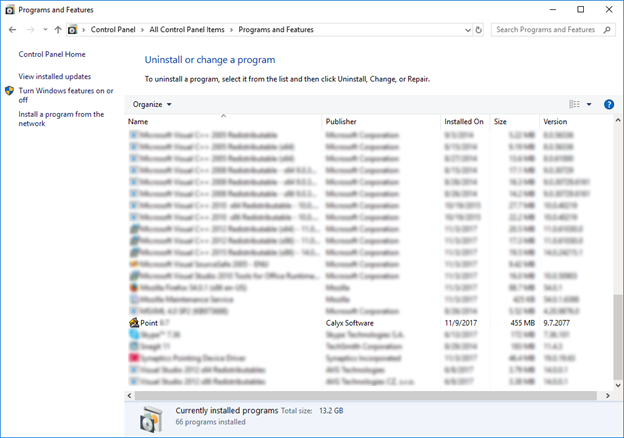Sort the list by Name column

point(223,121)
